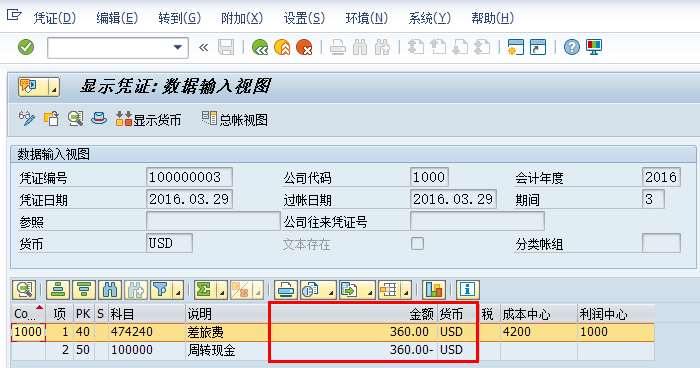Image resolution: width=700 pixels, height=368 pixels.
Task: Click the yellow Exit icon
Action: coord(282,47)
